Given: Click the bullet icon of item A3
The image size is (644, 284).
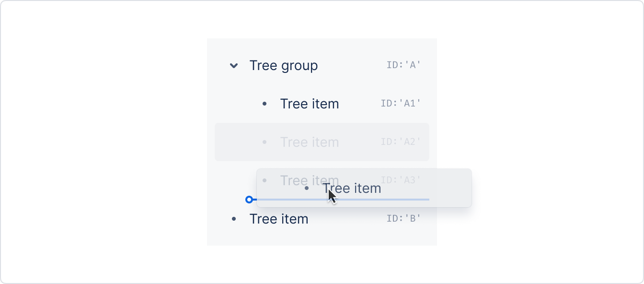Looking at the screenshot, I should 264,180.
